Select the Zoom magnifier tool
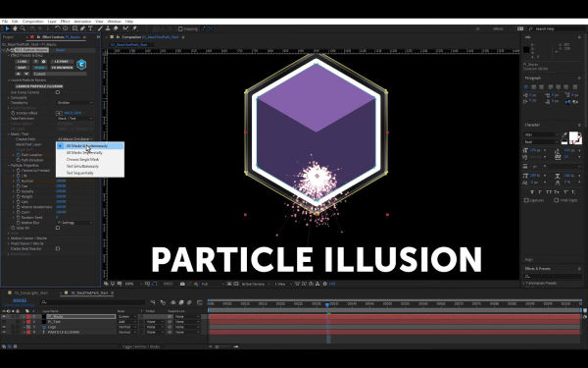The width and height of the screenshot is (588, 368). click(x=23, y=28)
